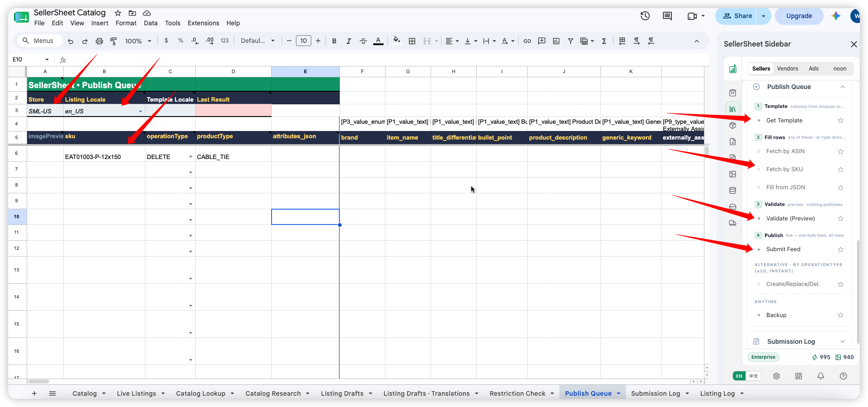Print the spreadsheet
The height and width of the screenshot is (407, 868).
(99, 41)
